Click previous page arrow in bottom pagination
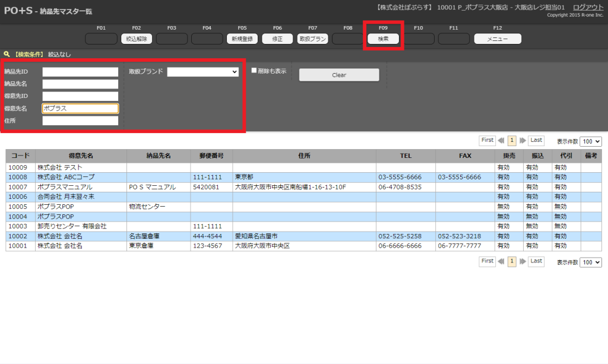The width and height of the screenshot is (608, 364). click(502, 261)
